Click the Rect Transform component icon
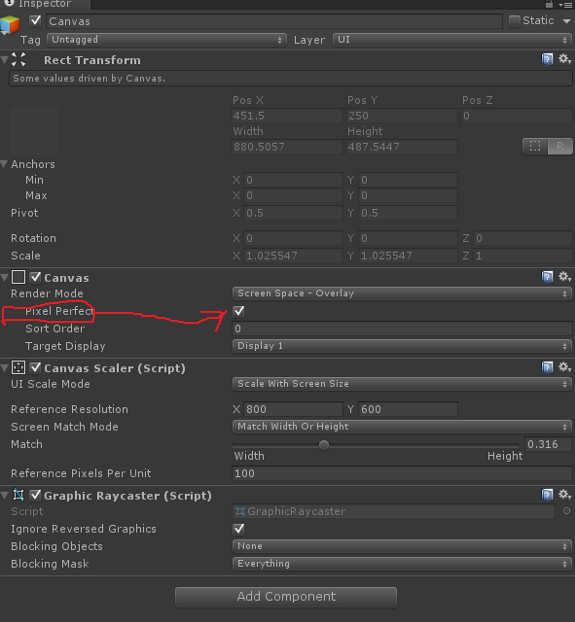This screenshot has height=622, width=575. (19, 60)
